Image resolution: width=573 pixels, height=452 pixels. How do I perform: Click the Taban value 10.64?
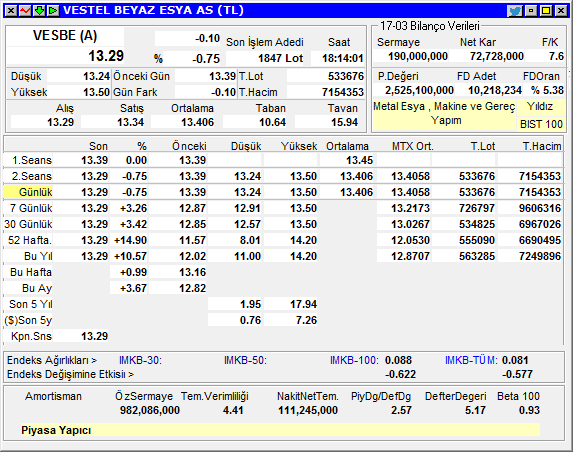(x=272, y=122)
